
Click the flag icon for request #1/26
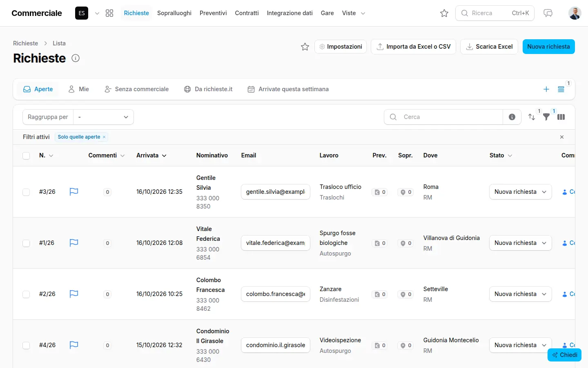click(74, 243)
